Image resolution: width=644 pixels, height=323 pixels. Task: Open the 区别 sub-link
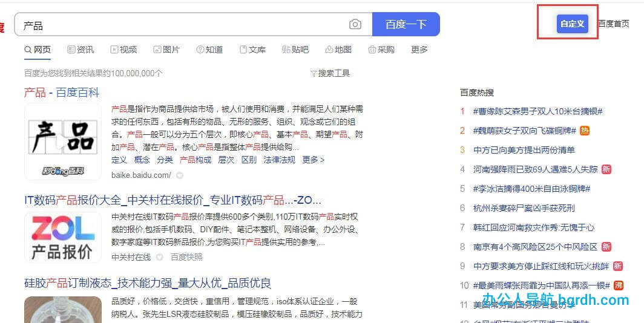tap(249, 160)
